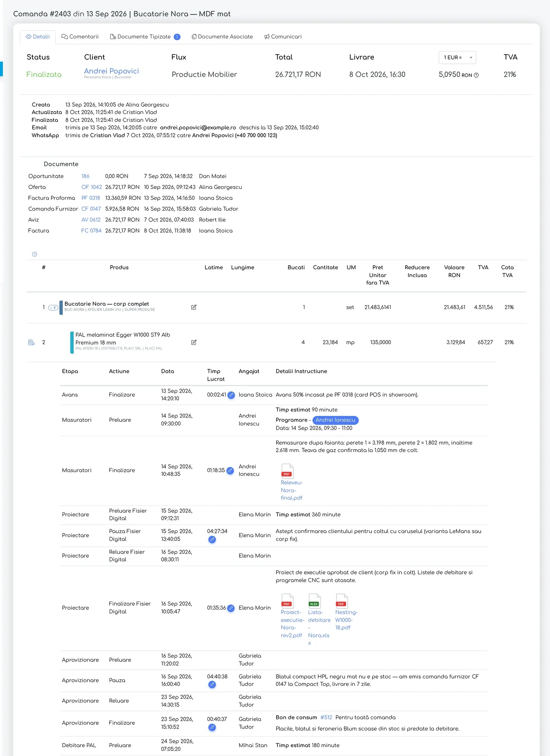Open Lista-debitare-Nora.xlsx spreadsheet
Image resolution: width=550 pixels, height=756 pixels.
point(319,619)
